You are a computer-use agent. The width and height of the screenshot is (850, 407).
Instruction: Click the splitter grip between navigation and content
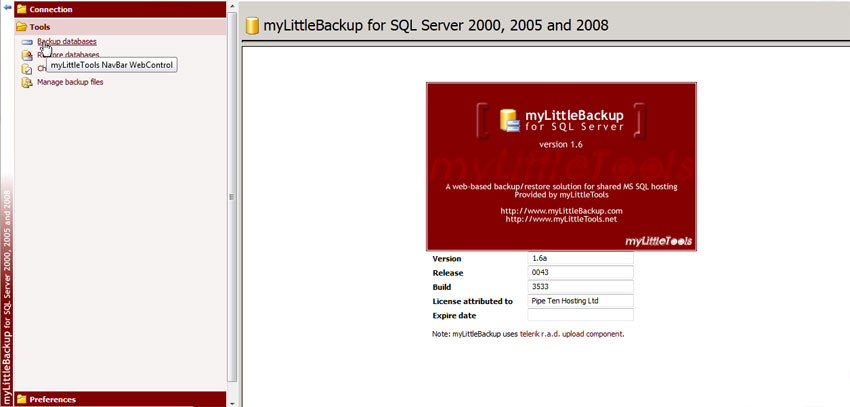[x=232, y=197]
